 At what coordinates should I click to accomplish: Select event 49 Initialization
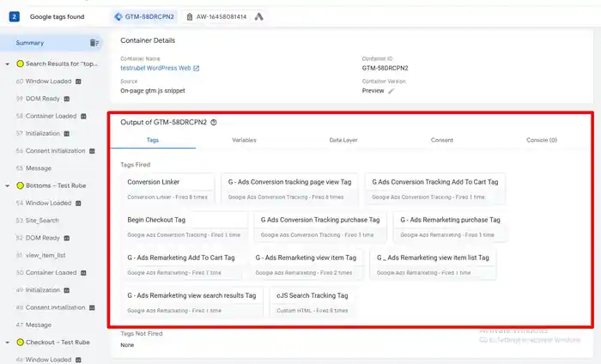click(38, 290)
